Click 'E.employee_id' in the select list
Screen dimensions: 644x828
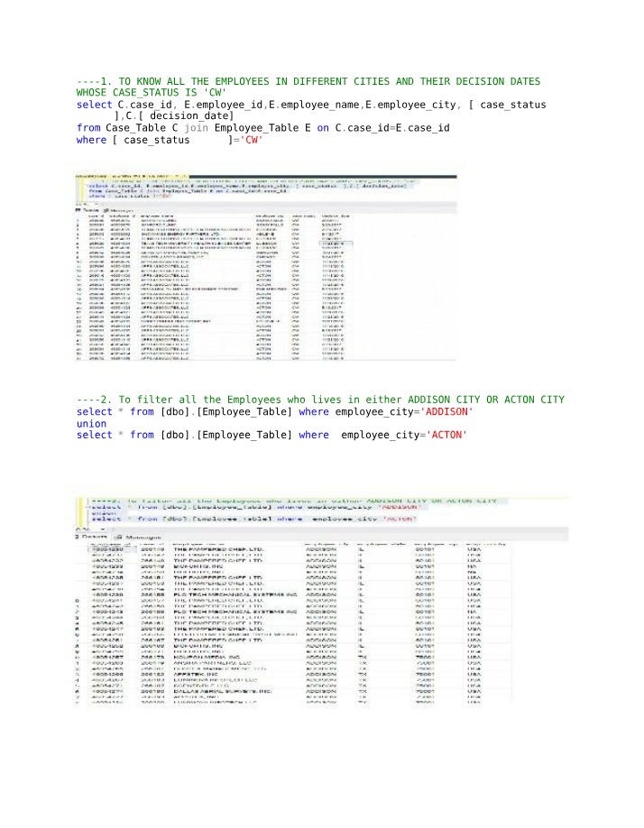coord(224,105)
